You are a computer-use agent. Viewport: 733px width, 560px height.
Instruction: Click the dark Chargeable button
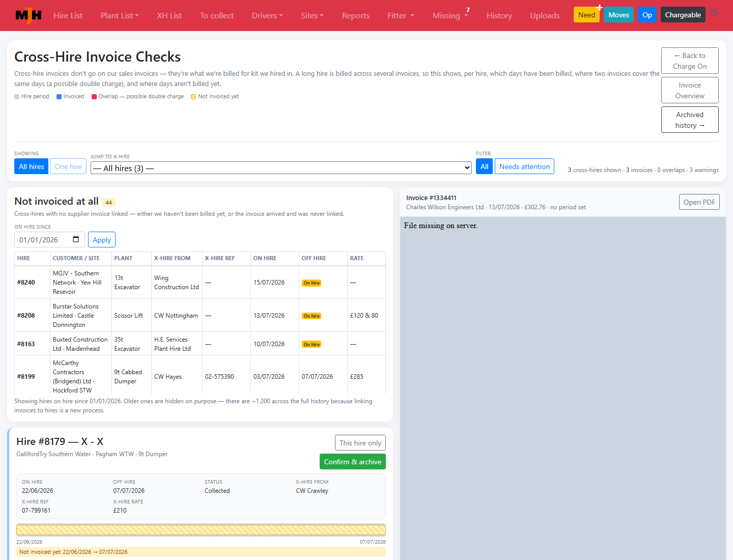[683, 15]
